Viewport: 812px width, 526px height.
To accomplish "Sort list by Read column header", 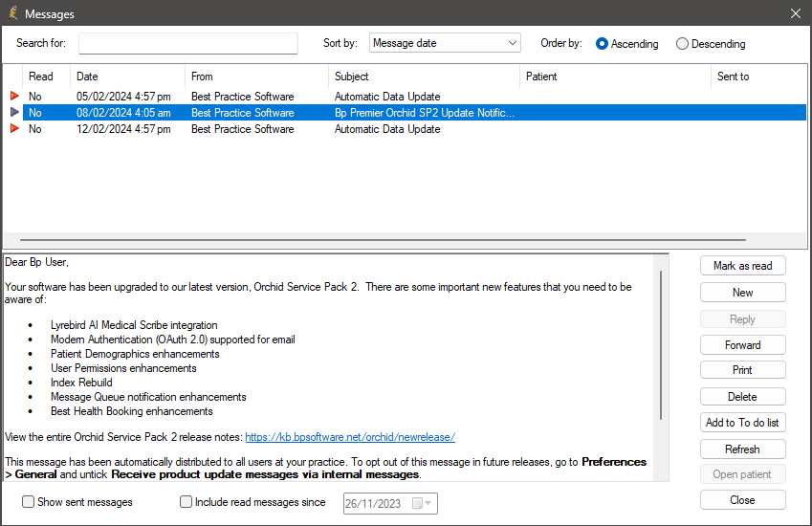I will pos(46,77).
